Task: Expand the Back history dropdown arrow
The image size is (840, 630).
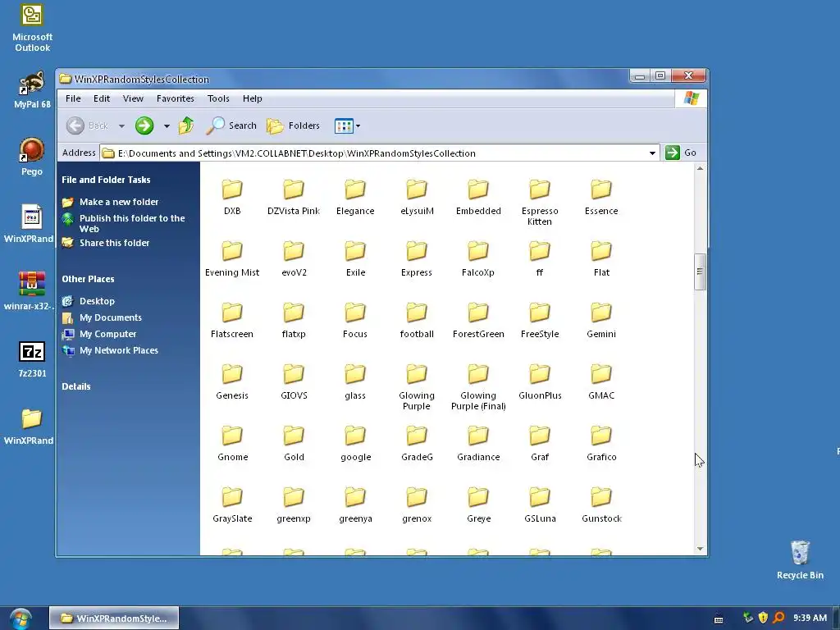Action: [121, 126]
